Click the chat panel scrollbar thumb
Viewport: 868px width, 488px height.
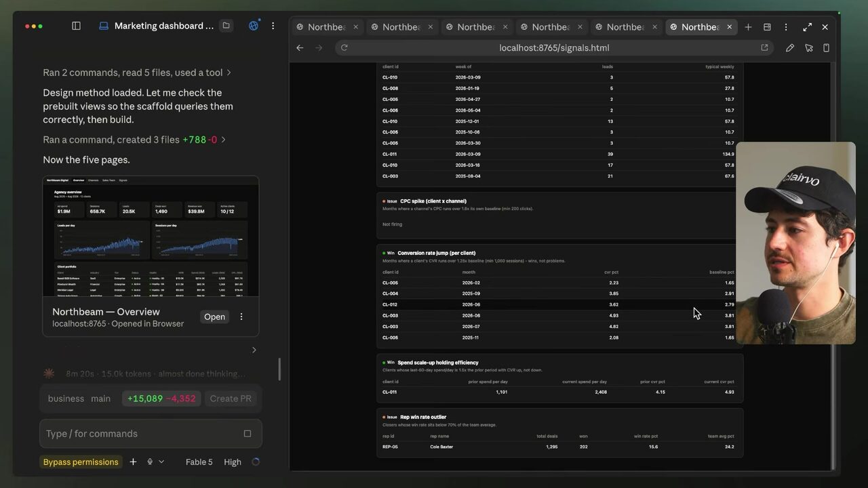tap(279, 369)
